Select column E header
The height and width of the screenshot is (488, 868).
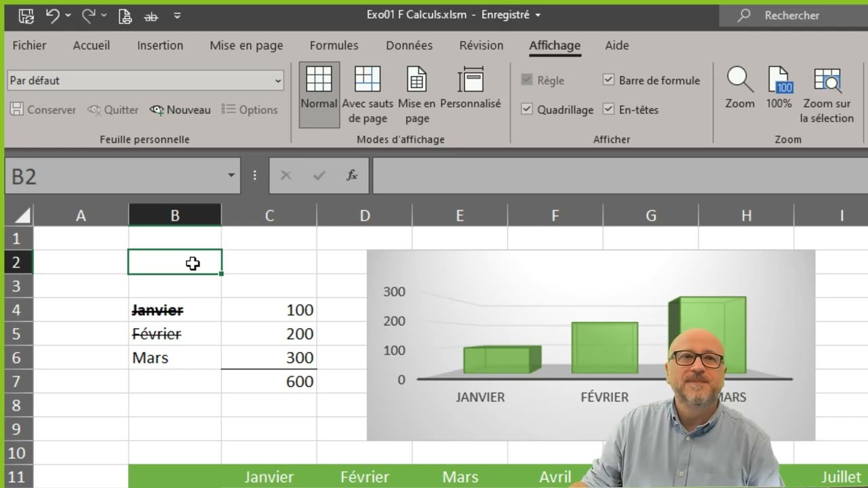coord(460,216)
